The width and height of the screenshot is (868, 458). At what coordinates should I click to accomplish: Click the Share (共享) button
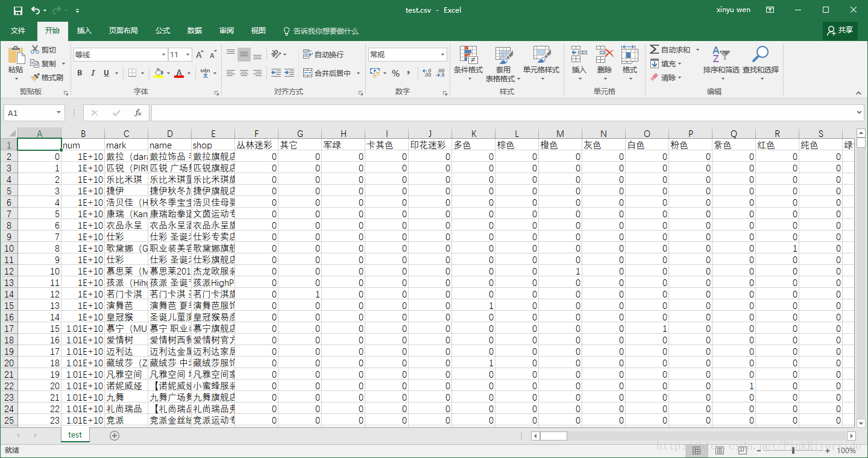(x=840, y=30)
